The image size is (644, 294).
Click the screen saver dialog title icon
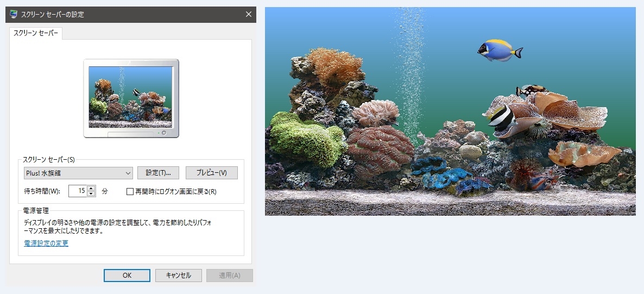click(14, 14)
